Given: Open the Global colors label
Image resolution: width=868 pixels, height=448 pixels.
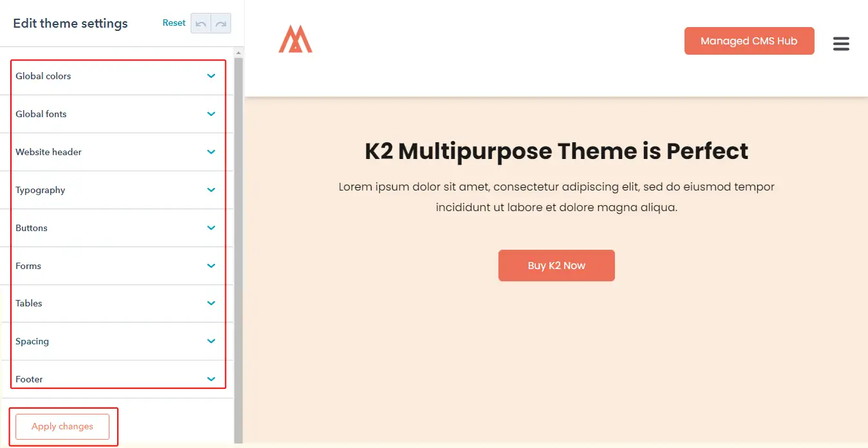Looking at the screenshot, I should (x=43, y=76).
